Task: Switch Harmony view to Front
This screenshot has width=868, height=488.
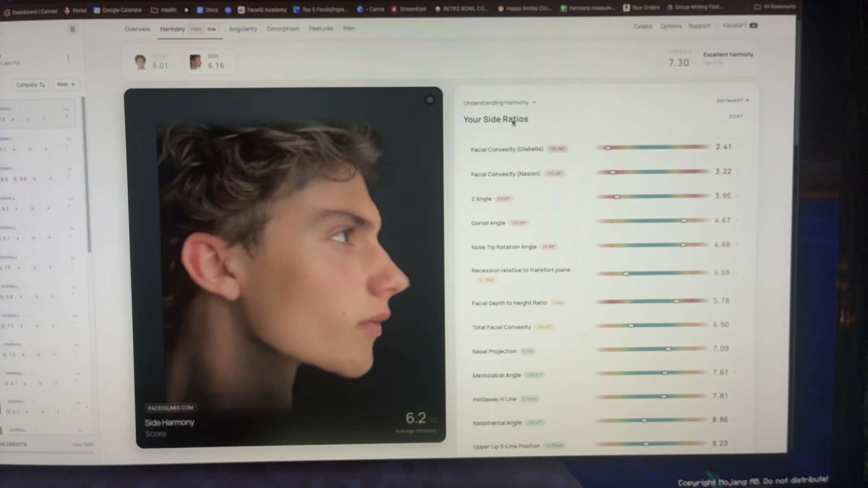Action: [x=196, y=29]
